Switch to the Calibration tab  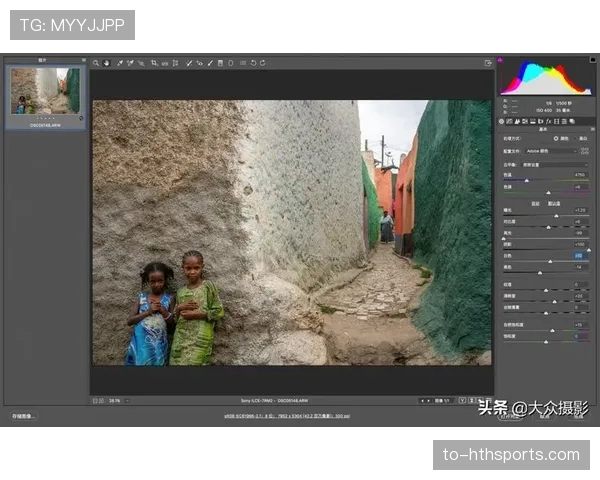click(x=556, y=121)
